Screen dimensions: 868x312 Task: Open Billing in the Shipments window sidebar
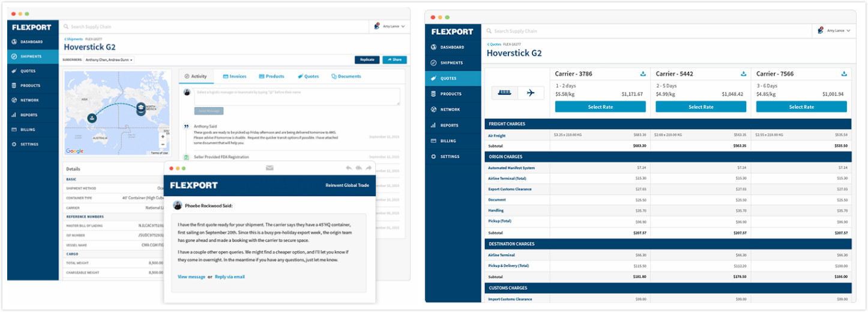(33, 129)
